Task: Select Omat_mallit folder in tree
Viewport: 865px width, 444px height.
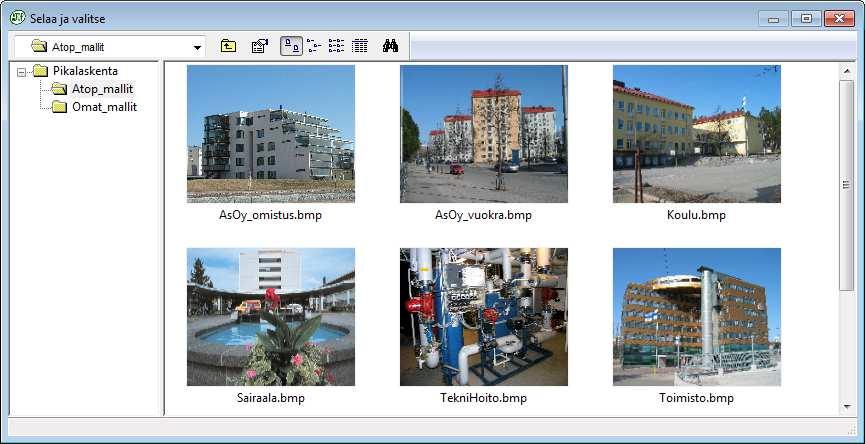Action: [x=105, y=107]
